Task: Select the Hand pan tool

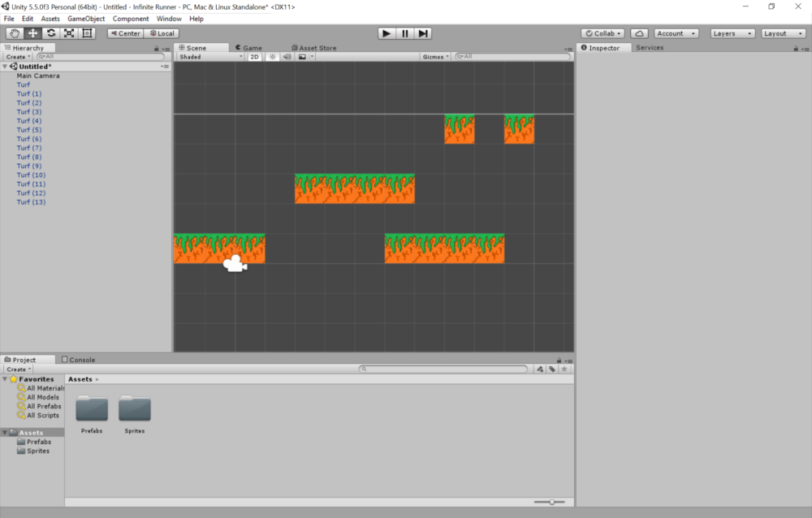Action: pyautogui.click(x=14, y=33)
